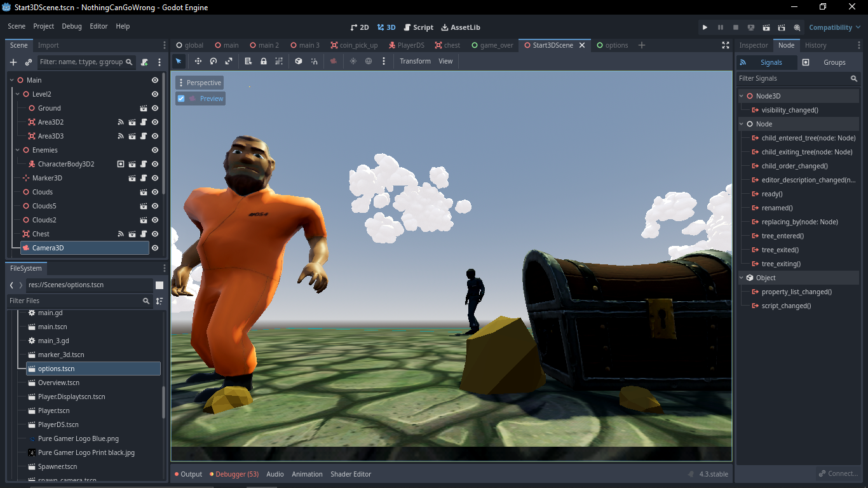Screen dimensions: 868x488
Task: Toggle visibility of the Clouds5 node
Action: (154, 206)
